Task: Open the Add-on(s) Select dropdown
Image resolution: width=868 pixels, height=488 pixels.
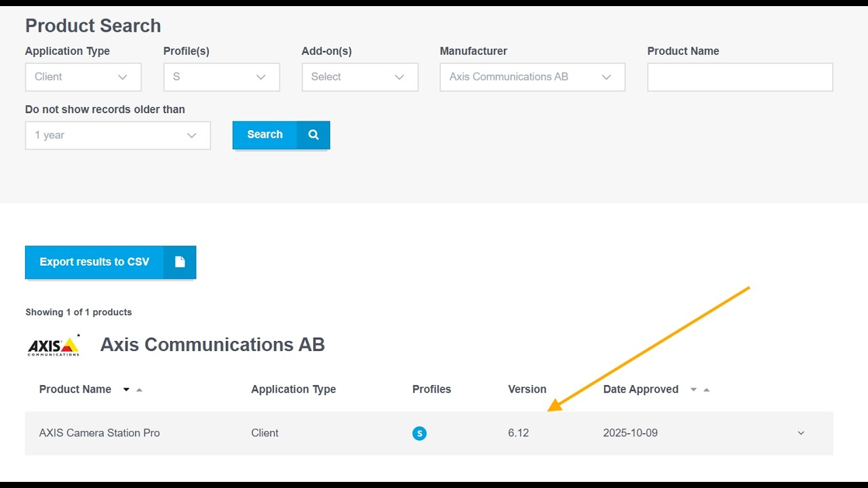Action: click(x=360, y=77)
